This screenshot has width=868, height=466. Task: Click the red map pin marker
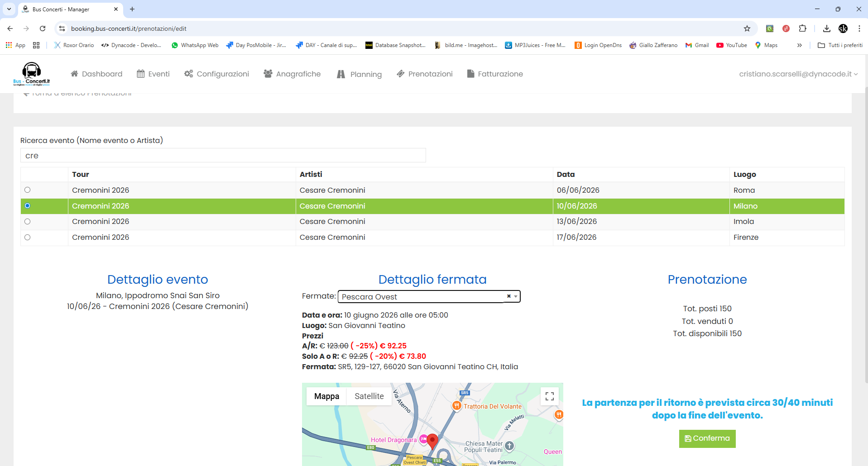(x=432, y=440)
